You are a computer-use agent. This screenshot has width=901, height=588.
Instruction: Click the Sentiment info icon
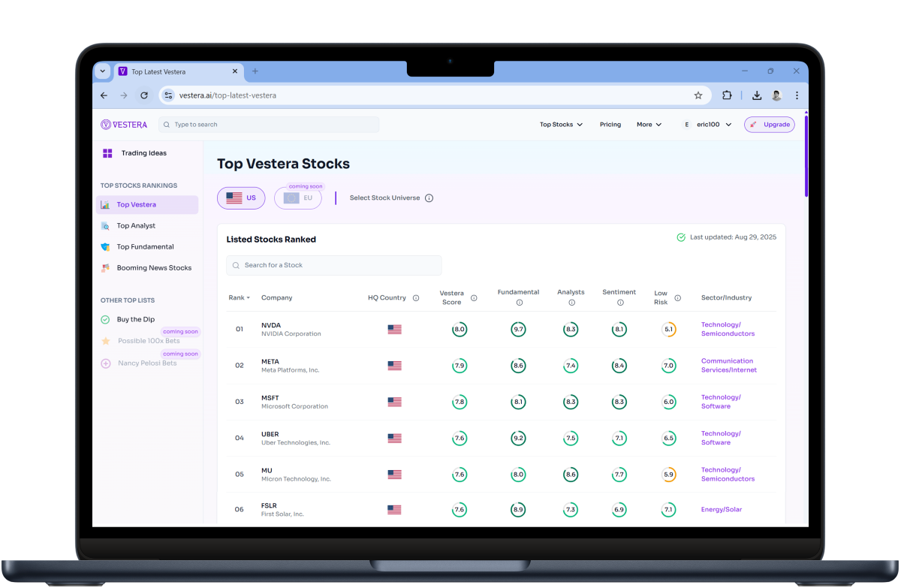click(620, 303)
